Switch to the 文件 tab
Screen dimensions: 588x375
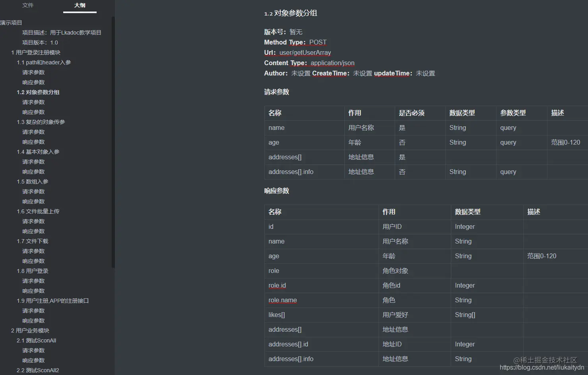click(x=28, y=5)
